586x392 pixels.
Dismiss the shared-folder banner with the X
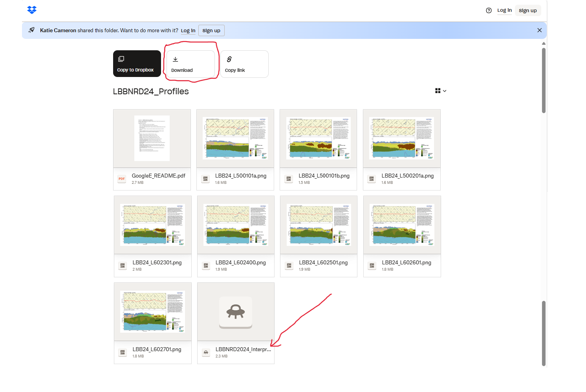coord(539,30)
